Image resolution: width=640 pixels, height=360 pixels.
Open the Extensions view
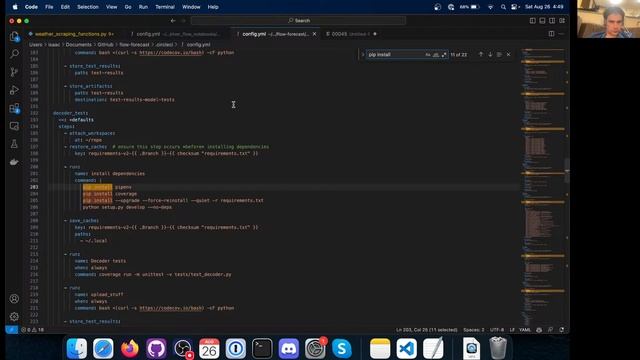pos(14,108)
